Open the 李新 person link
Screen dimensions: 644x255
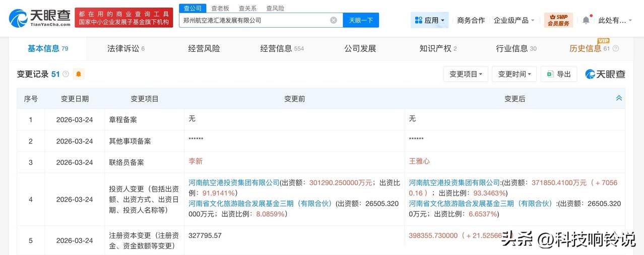coord(196,161)
